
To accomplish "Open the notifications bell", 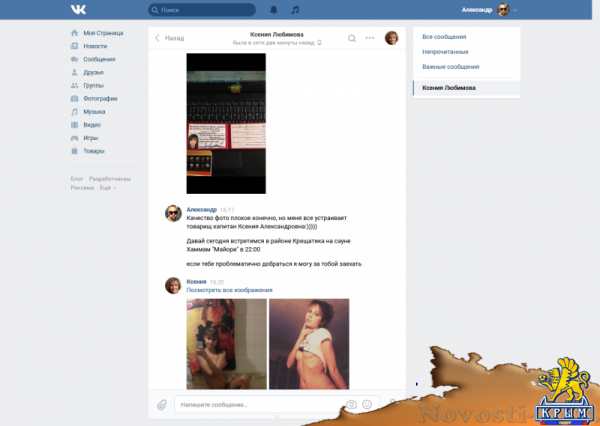I will tap(268, 10).
